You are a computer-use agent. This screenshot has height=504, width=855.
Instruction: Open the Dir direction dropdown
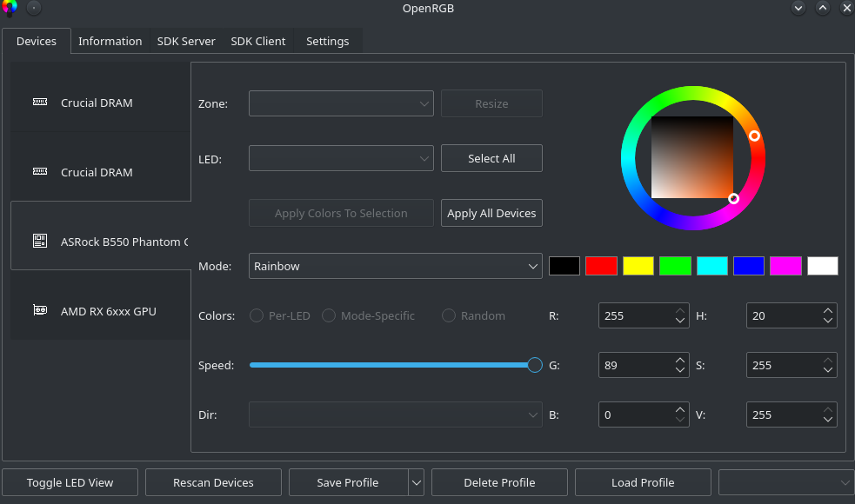point(396,414)
